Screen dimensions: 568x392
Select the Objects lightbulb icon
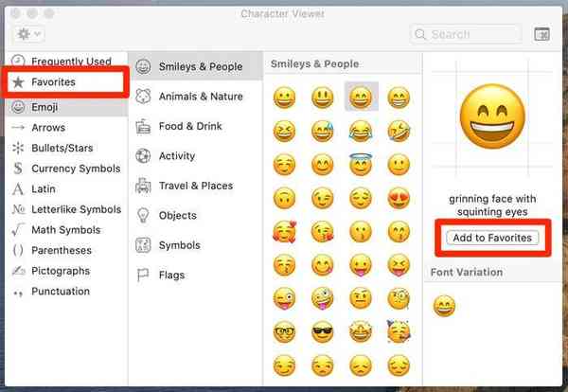coord(143,216)
